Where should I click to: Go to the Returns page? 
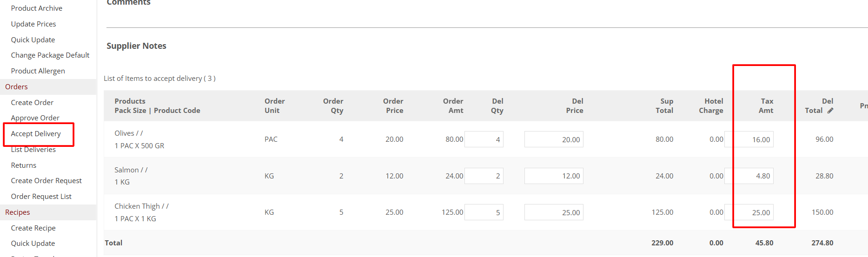pyautogui.click(x=23, y=165)
